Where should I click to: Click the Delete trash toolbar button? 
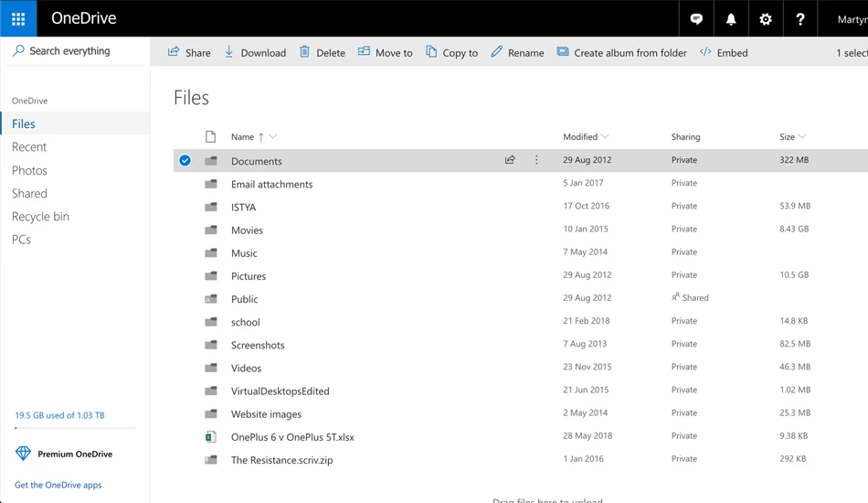(x=323, y=53)
